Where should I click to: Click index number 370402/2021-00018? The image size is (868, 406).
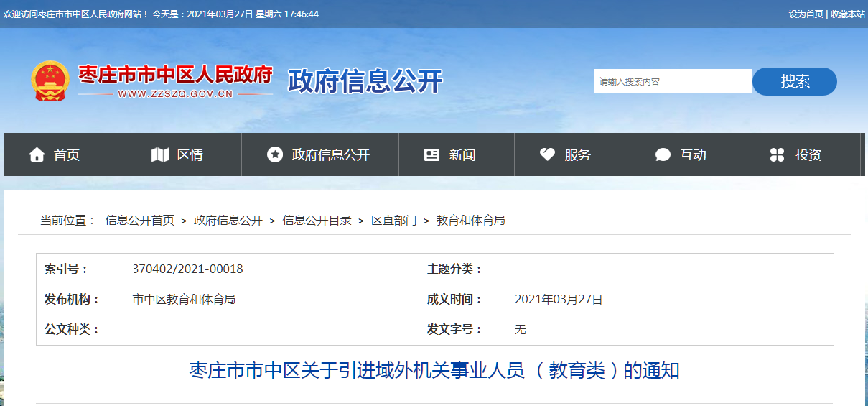point(188,269)
